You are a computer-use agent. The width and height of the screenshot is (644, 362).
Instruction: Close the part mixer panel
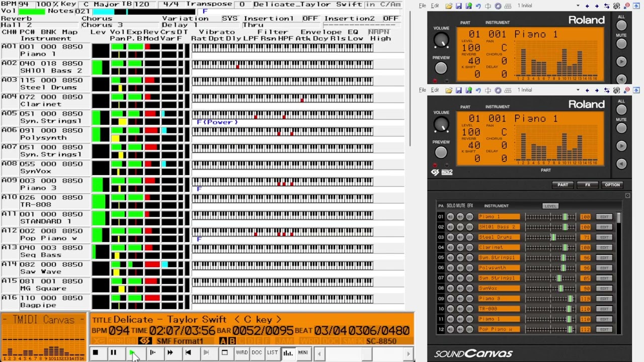coord(627,196)
